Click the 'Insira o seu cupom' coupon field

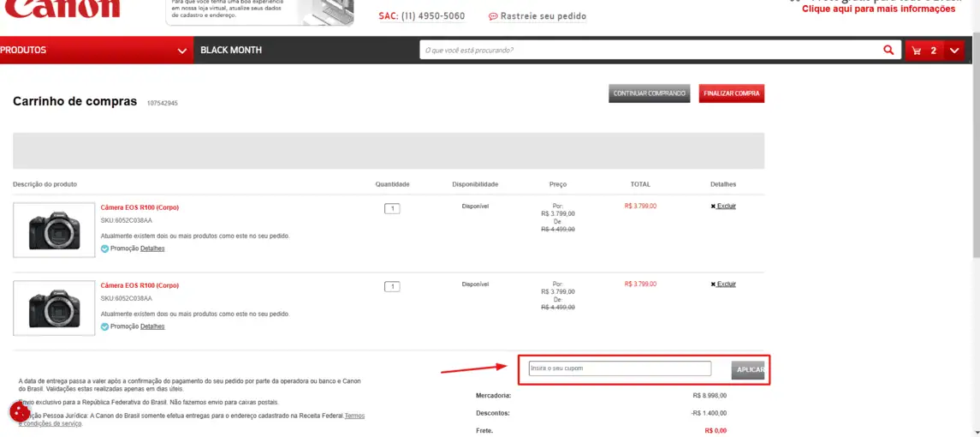click(620, 368)
